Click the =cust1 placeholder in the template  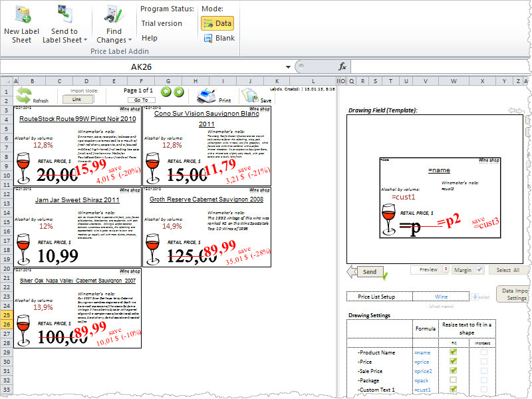pos(403,197)
